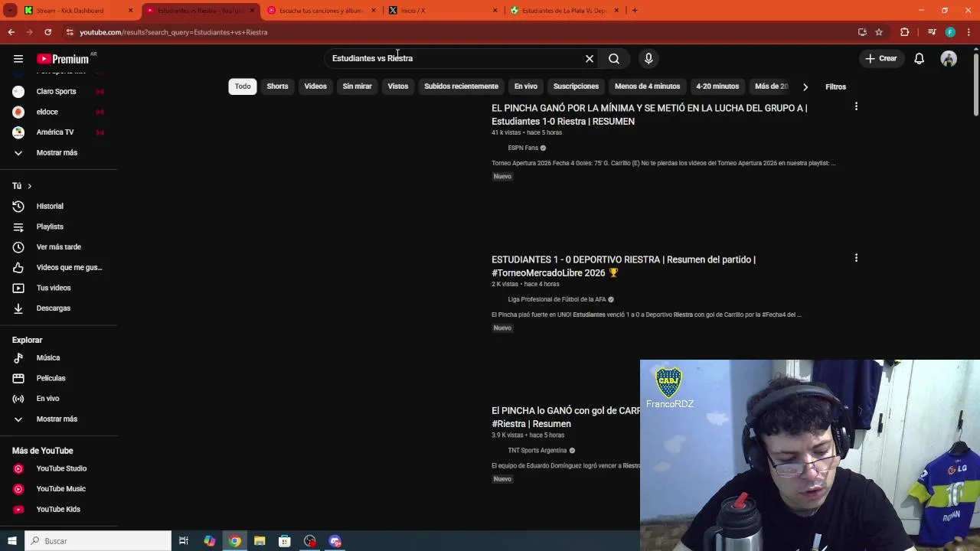This screenshot has height=551, width=980.
Task: Select Menos de 4 minutos chip
Action: point(647,86)
